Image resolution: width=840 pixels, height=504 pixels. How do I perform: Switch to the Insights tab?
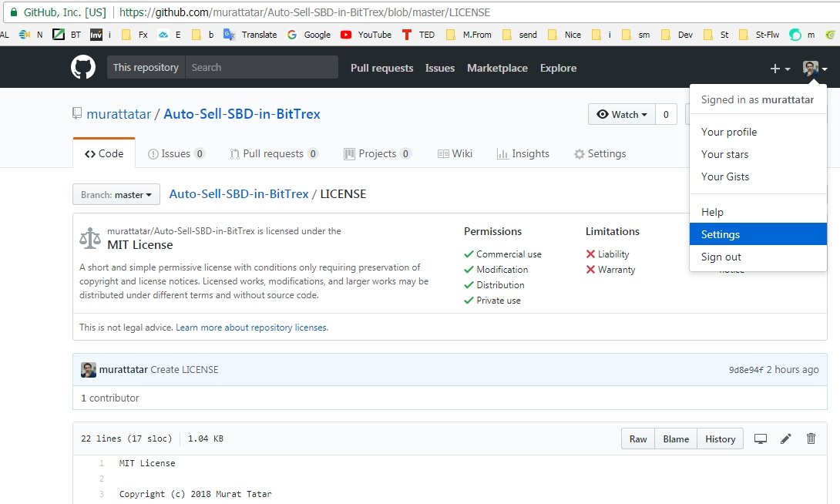(x=522, y=153)
